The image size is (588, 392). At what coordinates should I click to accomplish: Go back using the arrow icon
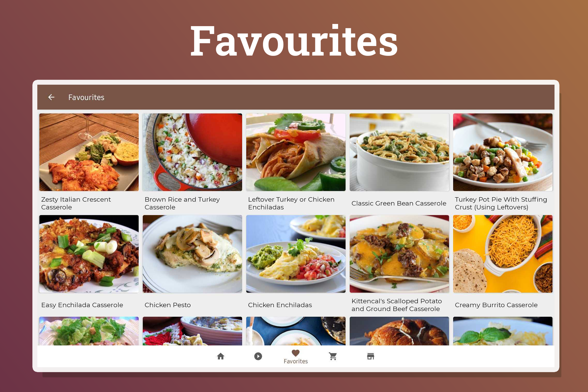(x=51, y=97)
